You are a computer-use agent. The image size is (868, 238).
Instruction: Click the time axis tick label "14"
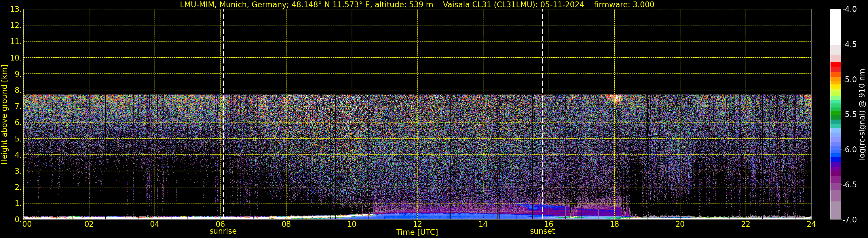[483, 224]
